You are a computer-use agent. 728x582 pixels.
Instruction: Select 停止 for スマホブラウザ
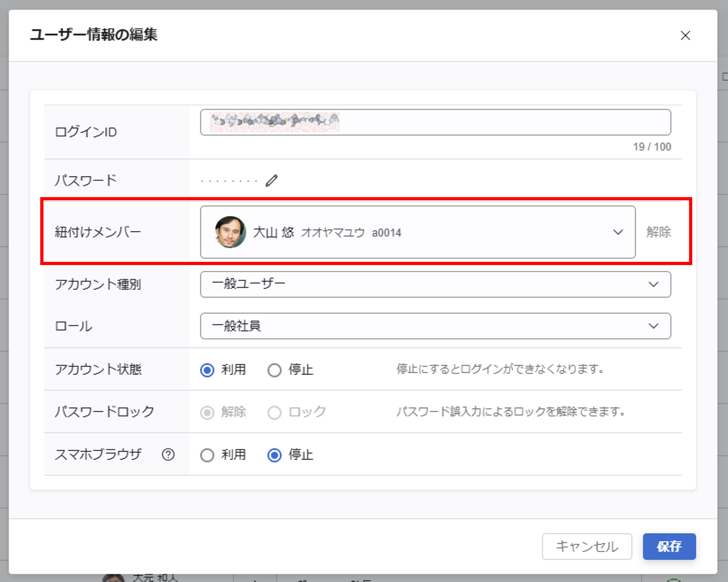(x=274, y=455)
